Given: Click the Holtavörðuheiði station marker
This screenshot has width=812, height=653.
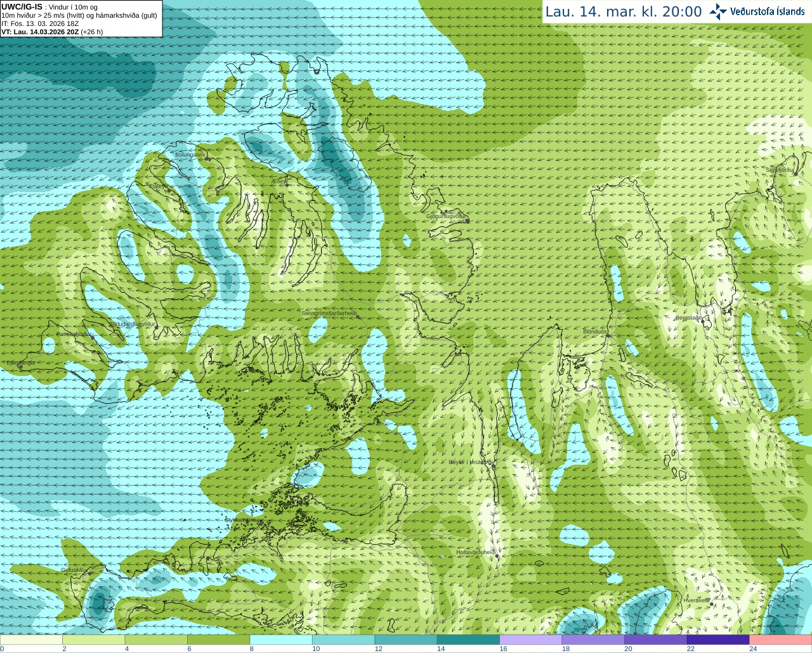Looking at the screenshot, I should pos(497,555).
